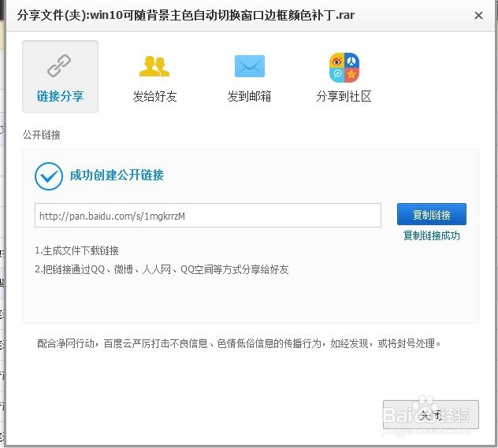
Task: Click the yellow friends icon
Action: point(154,66)
